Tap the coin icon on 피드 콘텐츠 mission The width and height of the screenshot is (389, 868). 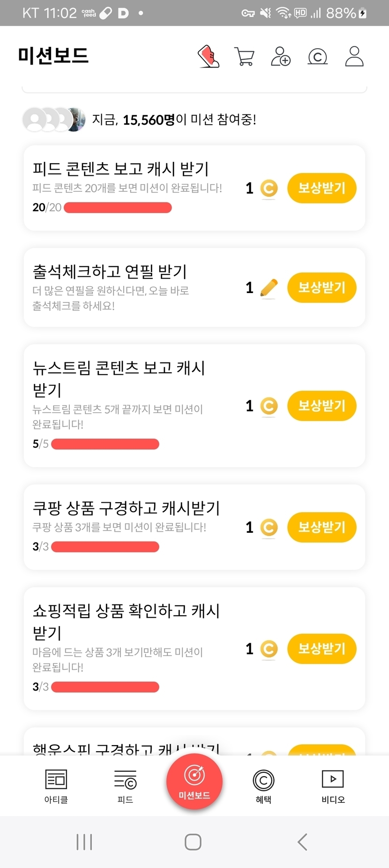pos(269,189)
